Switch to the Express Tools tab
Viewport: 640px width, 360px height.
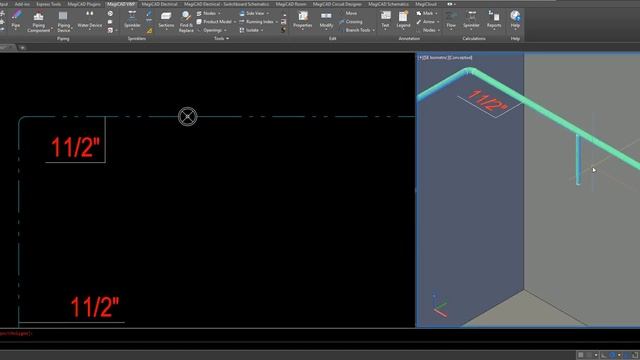click(x=49, y=4)
